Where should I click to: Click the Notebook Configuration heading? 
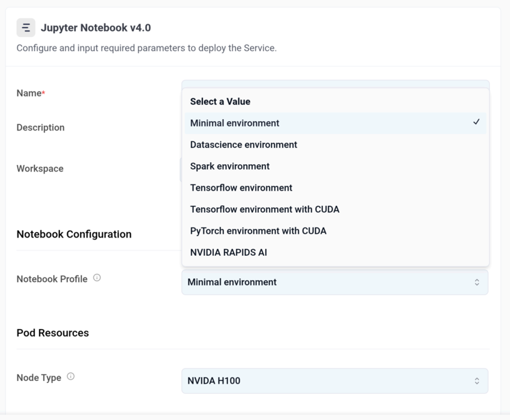coord(74,234)
